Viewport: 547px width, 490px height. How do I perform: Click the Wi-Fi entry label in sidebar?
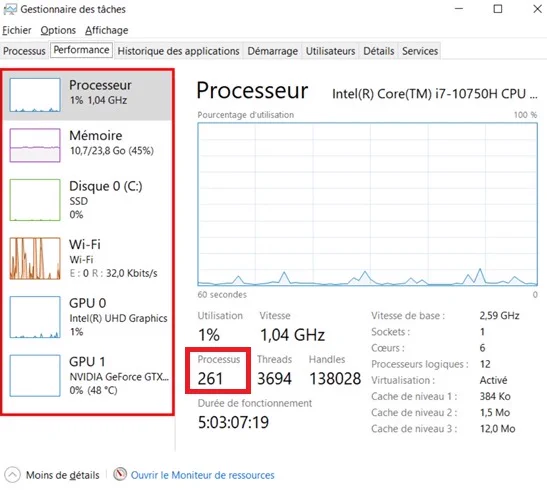point(85,244)
